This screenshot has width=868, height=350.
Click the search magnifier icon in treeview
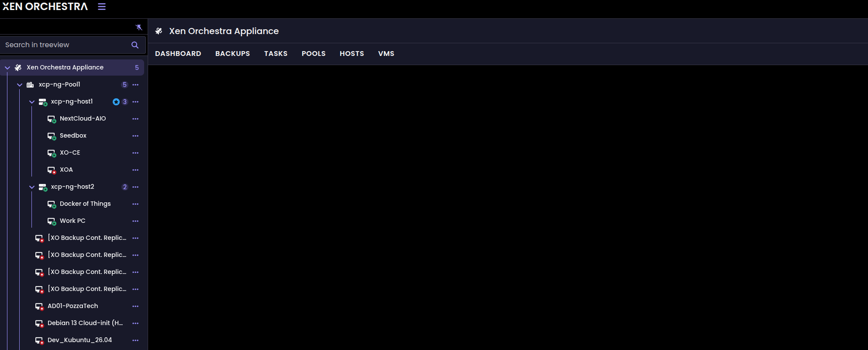135,45
